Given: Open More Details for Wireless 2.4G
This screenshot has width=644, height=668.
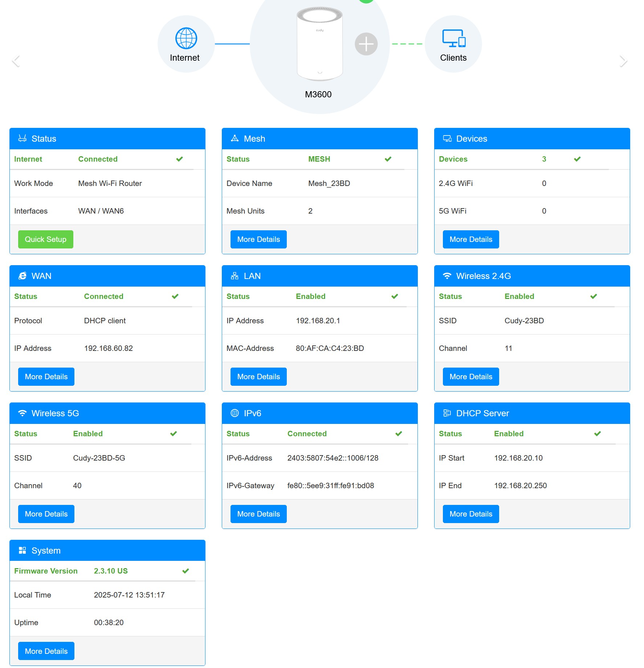Looking at the screenshot, I should tap(471, 377).
